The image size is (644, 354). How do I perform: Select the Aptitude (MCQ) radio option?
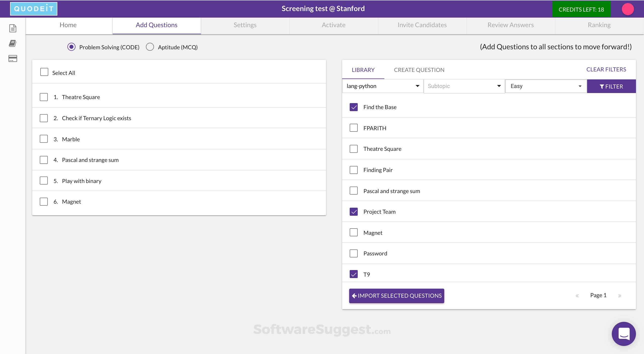click(x=150, y=47)
